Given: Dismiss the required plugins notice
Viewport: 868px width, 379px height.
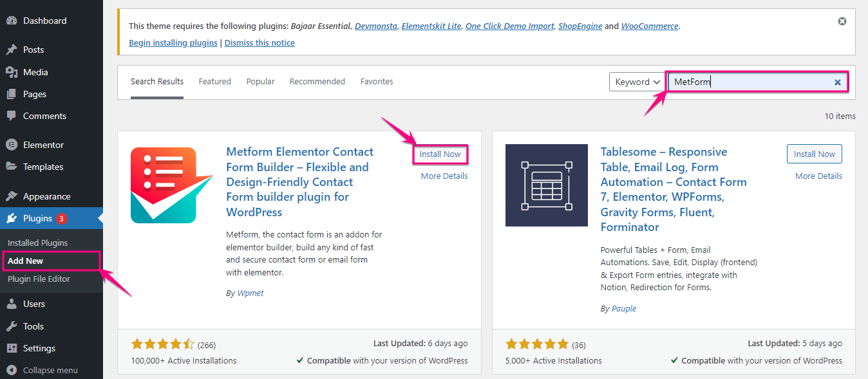Looking at the screenshot, I should [x=842, y=21].
